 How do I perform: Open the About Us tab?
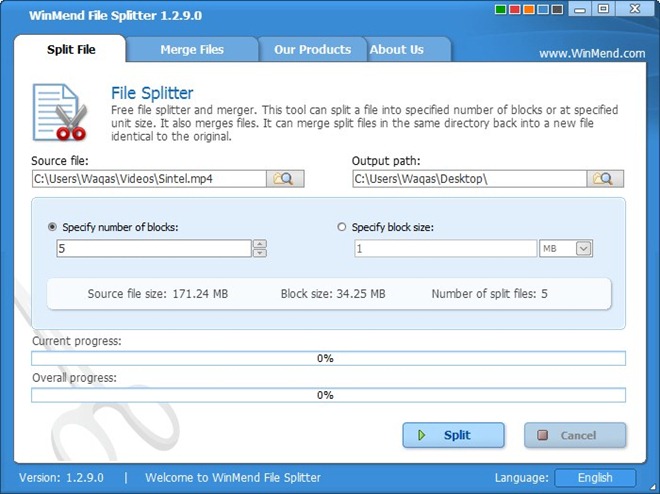[x=396, y=49]
